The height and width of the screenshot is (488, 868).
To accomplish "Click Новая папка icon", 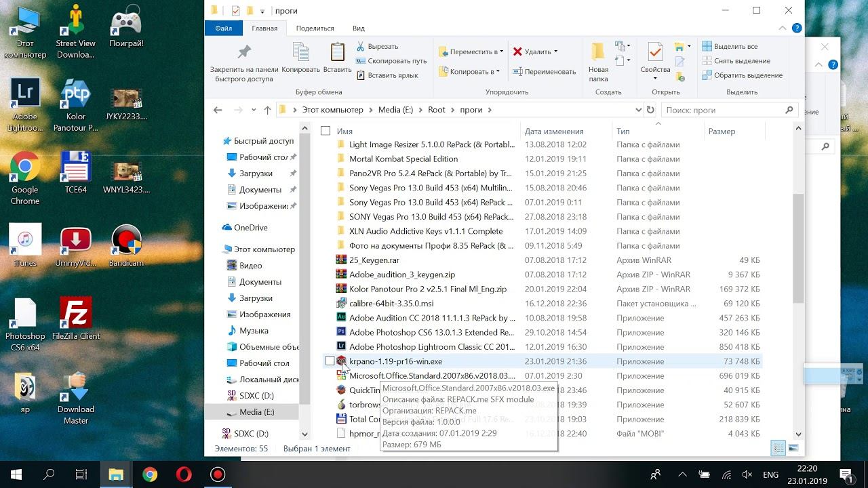I will [598, 52].
